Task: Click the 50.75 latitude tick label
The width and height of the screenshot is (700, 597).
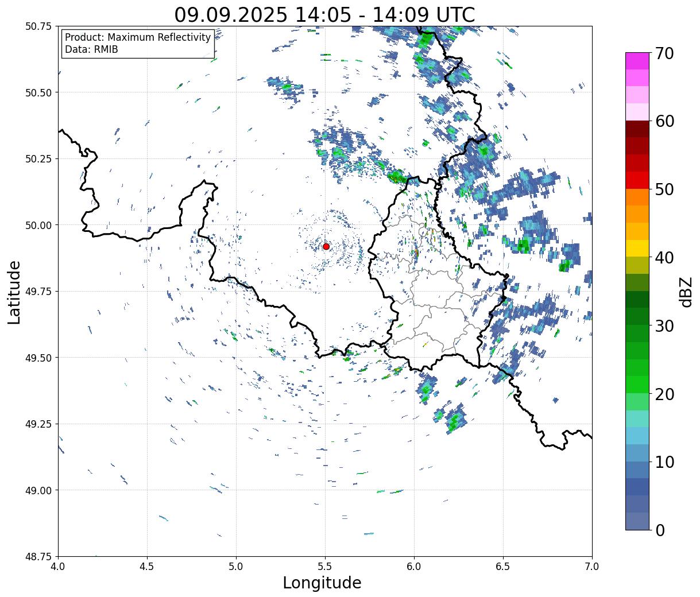Action: pos(38,26)
